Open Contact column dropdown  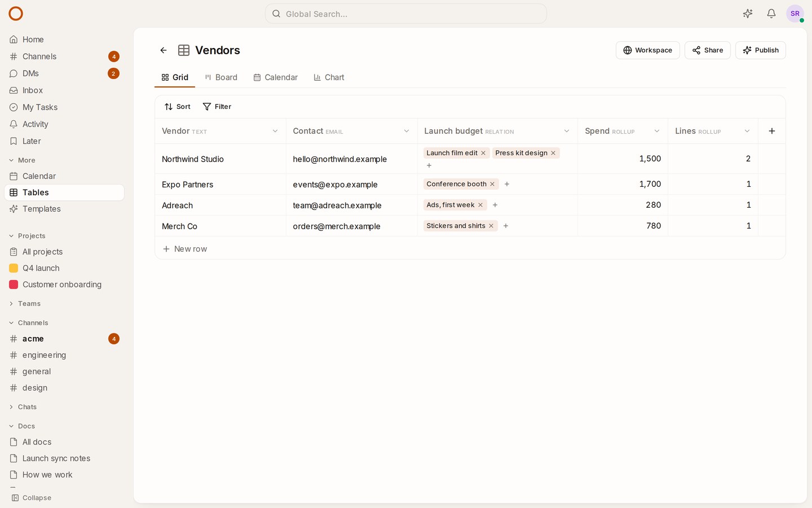tap(407, 131)
